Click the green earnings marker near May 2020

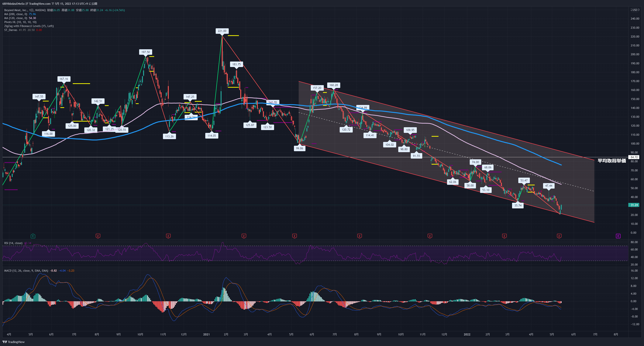(x=33, y=236)
